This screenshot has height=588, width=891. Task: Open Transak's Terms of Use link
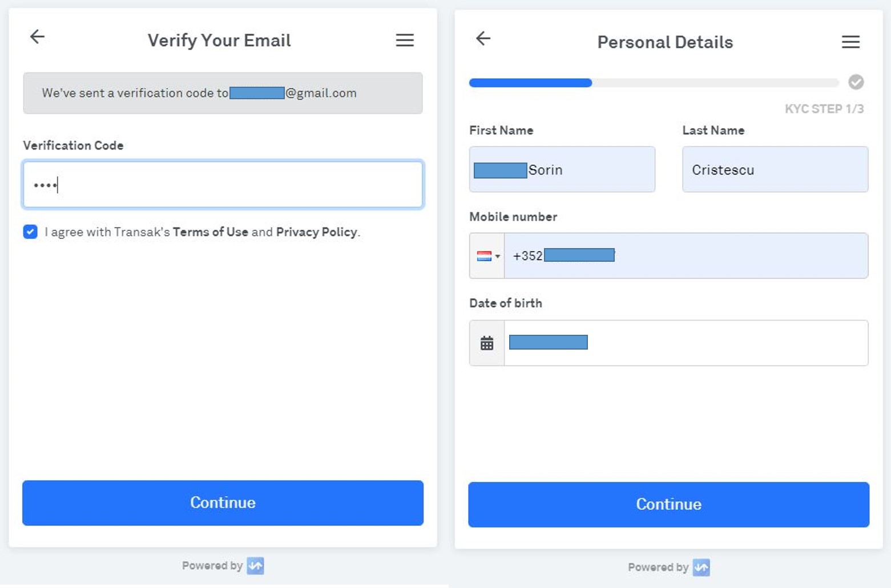(210, 232)
